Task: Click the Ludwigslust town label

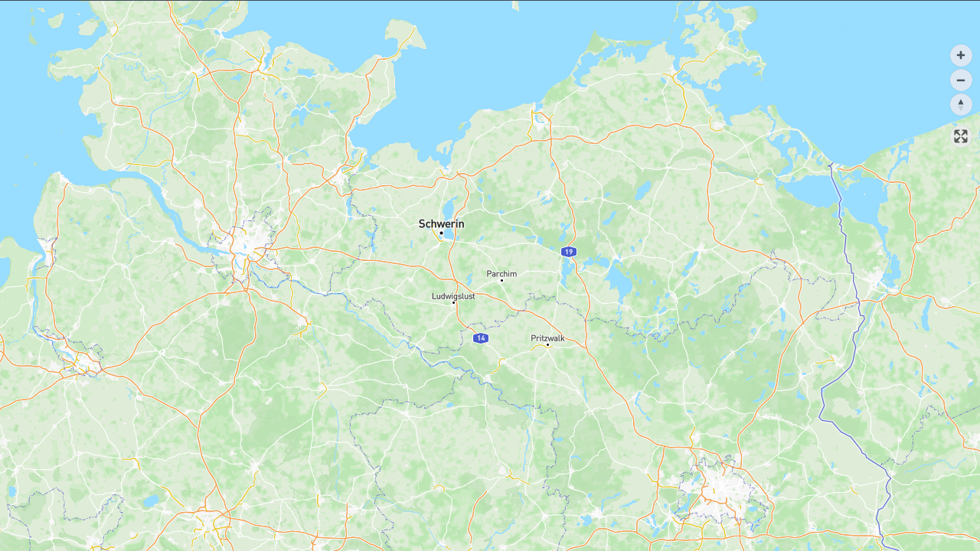Action: [x=453, y=296]
